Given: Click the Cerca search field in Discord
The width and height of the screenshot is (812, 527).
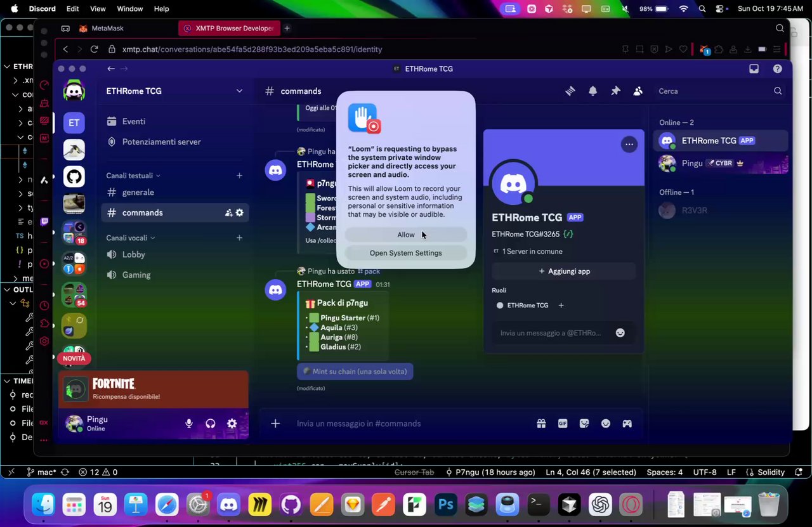Looking at the screenshot, I should coord(720,91).
